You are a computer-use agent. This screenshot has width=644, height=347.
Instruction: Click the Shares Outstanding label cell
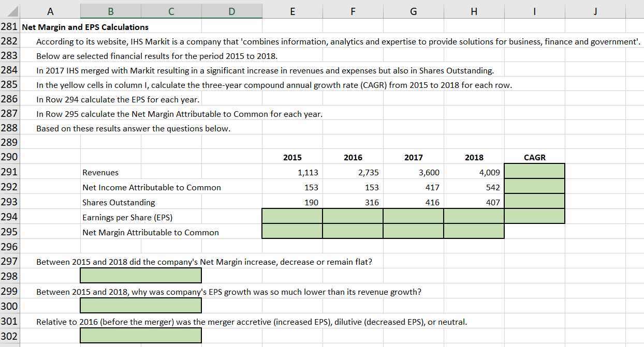click(110, 202)
